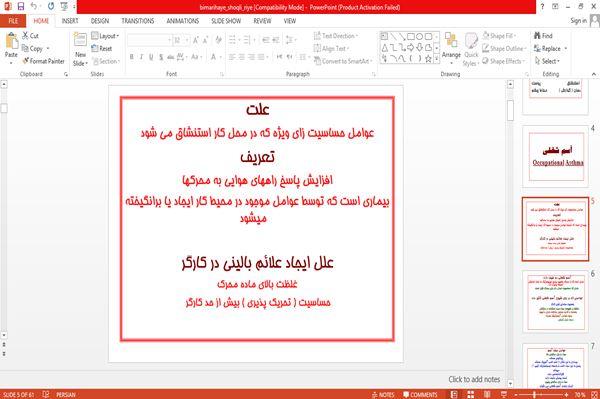600x399 pixels.
Task: Open the Paragraph dialog launcher
Action: pos(374,74)
